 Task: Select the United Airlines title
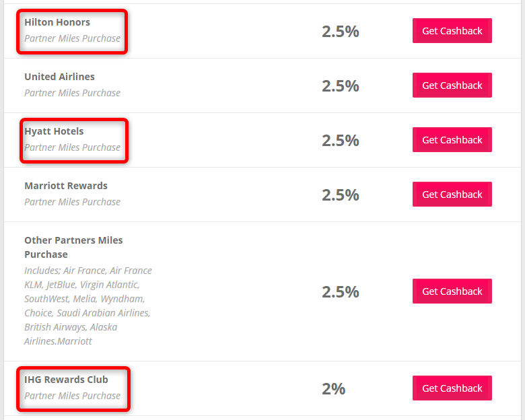[x=60, y=77]
